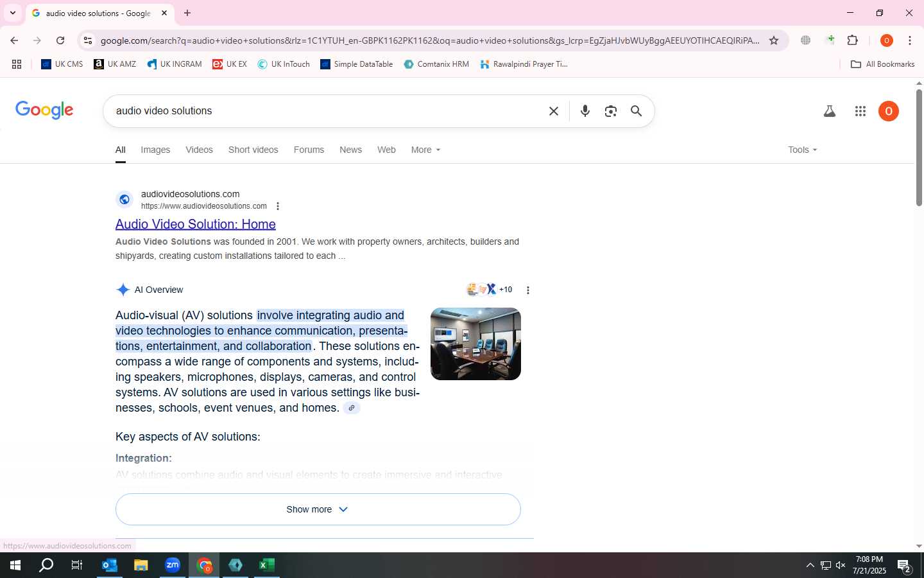This screenshot has height=578, width=924.
Task: Open Outlook from taskbar
Action: [110, 565]
